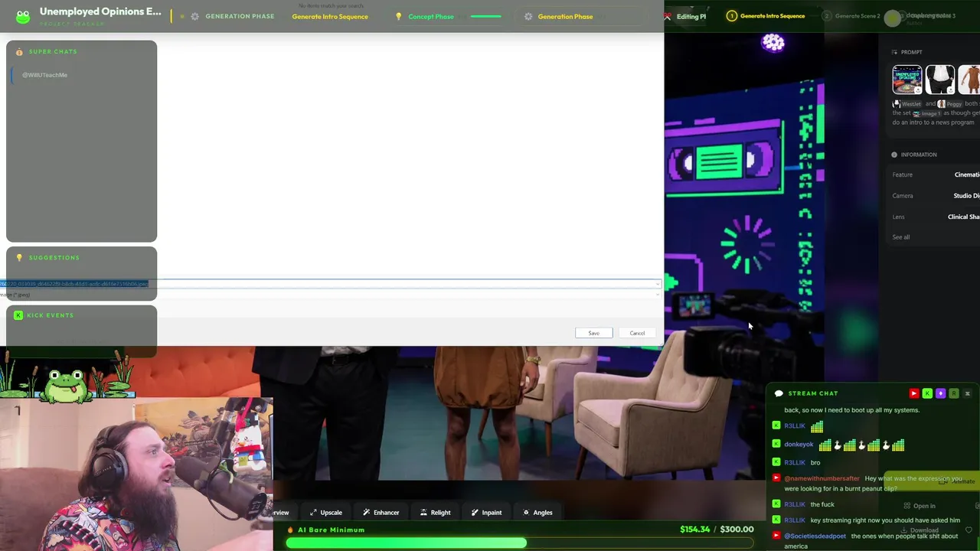Screen dimensions: 980x551
Task: Click the WestJet tag in prompt
Action: 907,104
